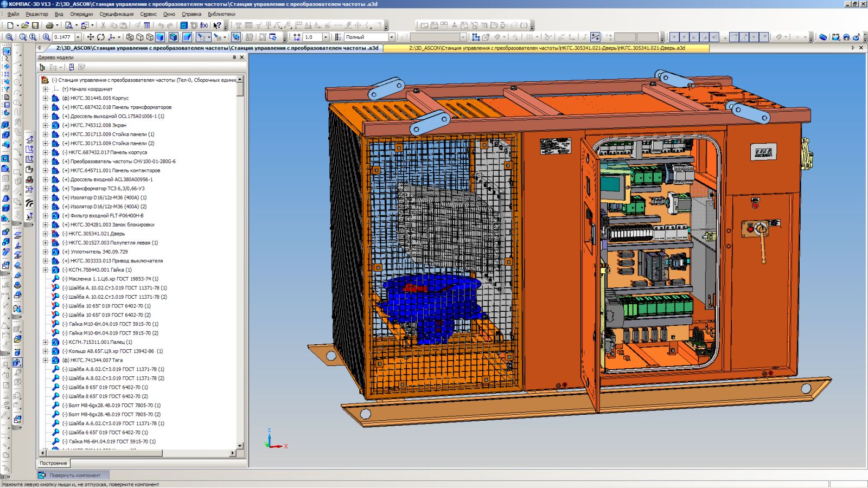This screenshot has height=488, width=868.
Task: Toggle shaded with edges display mode
Action: (x=173, y=37)
